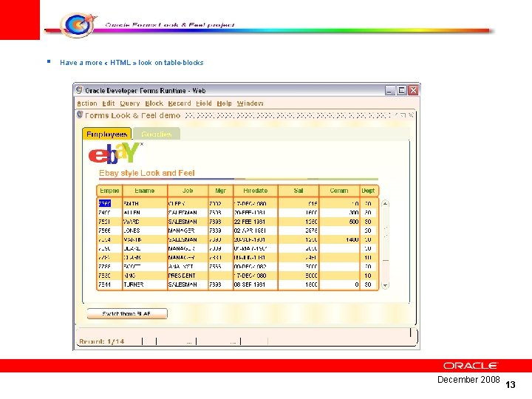The width and height of the screenshot is (532, 399).
Task: Select the Dept column header
Action: [368, 191]
